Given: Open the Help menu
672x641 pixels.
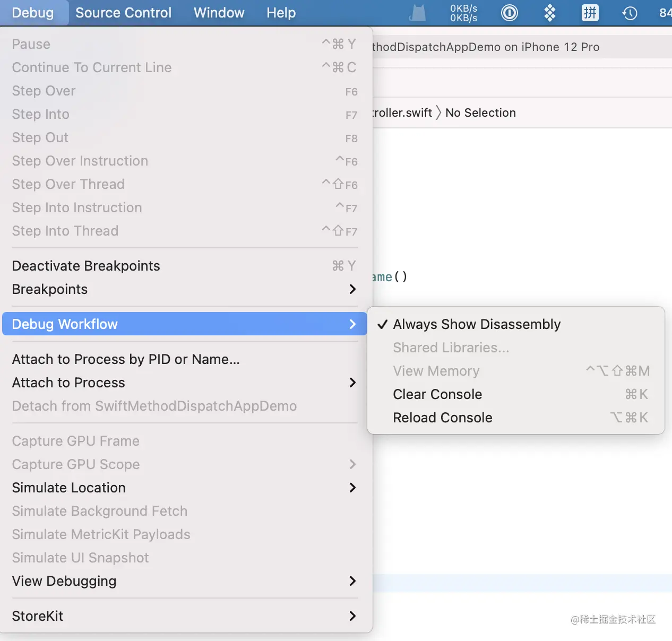Looking at the screenshot, I should [x=281, y=13].
